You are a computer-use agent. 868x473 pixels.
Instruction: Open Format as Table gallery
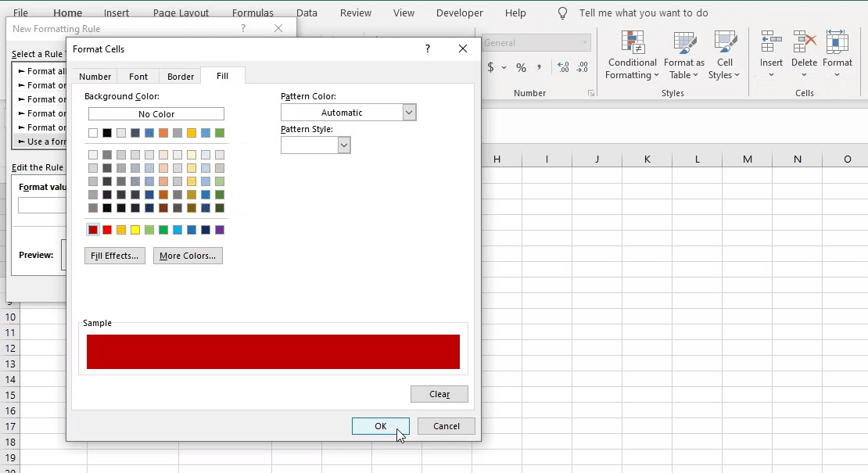(x=684, y=56)
